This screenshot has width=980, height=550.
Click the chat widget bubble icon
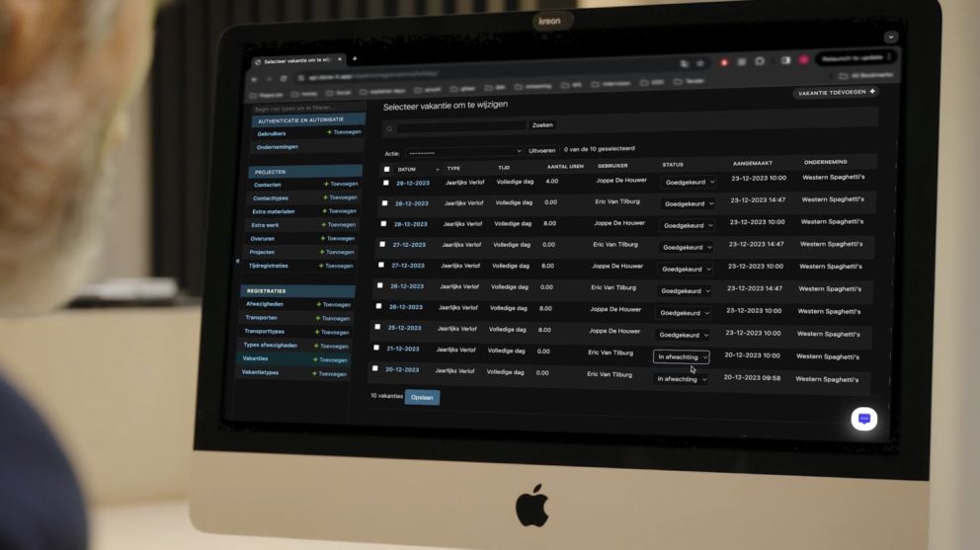coord(863,419)
